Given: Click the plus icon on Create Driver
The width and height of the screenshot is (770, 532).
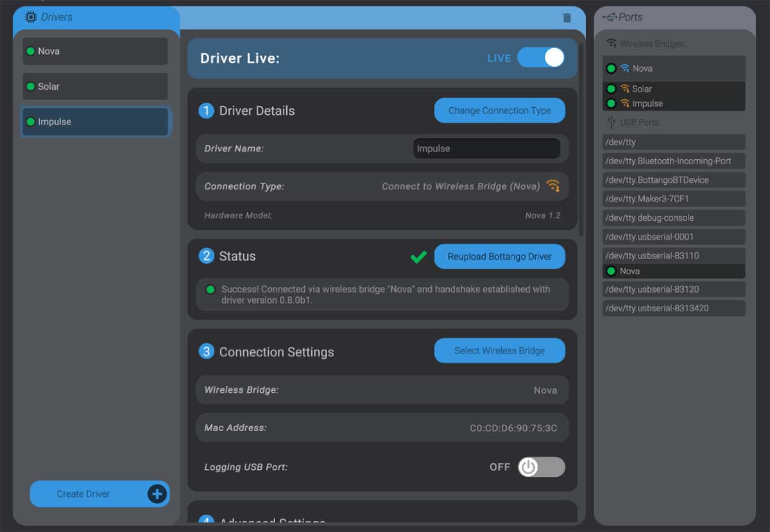Looking at the screenshot, I should 157,494.
